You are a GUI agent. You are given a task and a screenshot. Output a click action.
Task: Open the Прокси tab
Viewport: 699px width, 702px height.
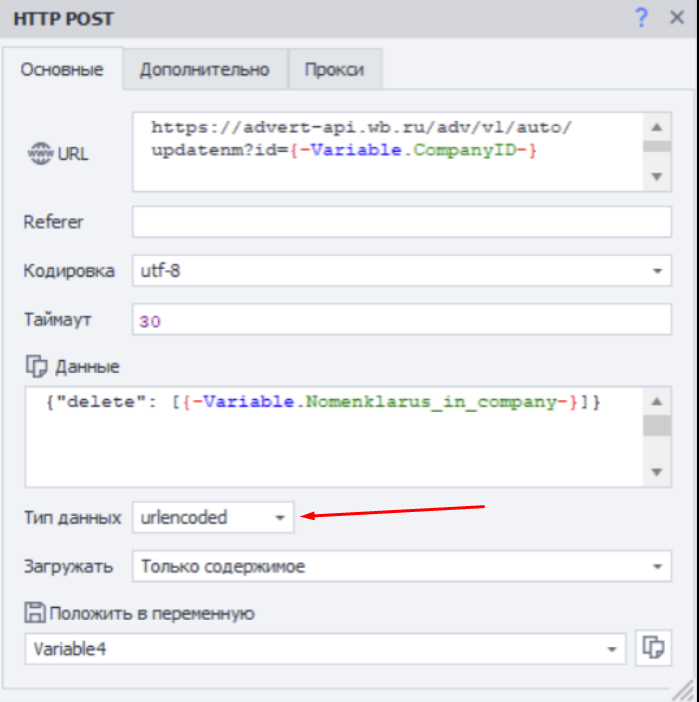pyautogui.click(x=334, y=70)
